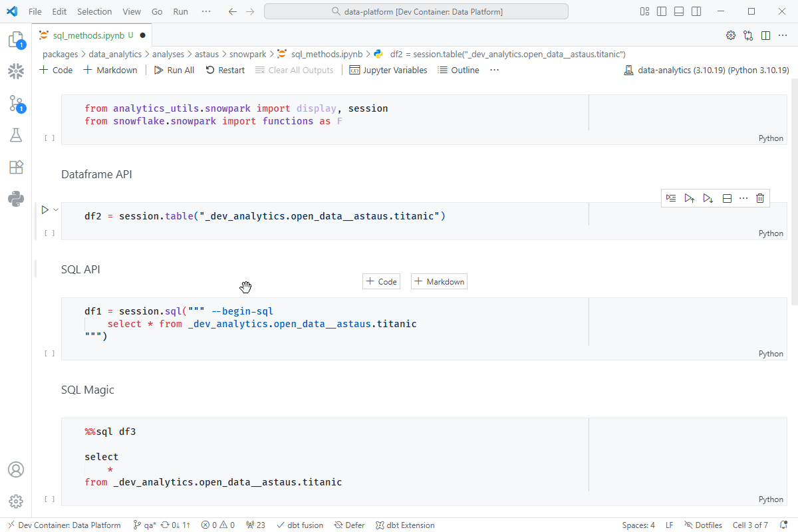
Task: Run All notebook cells
Action: point(174,70)
